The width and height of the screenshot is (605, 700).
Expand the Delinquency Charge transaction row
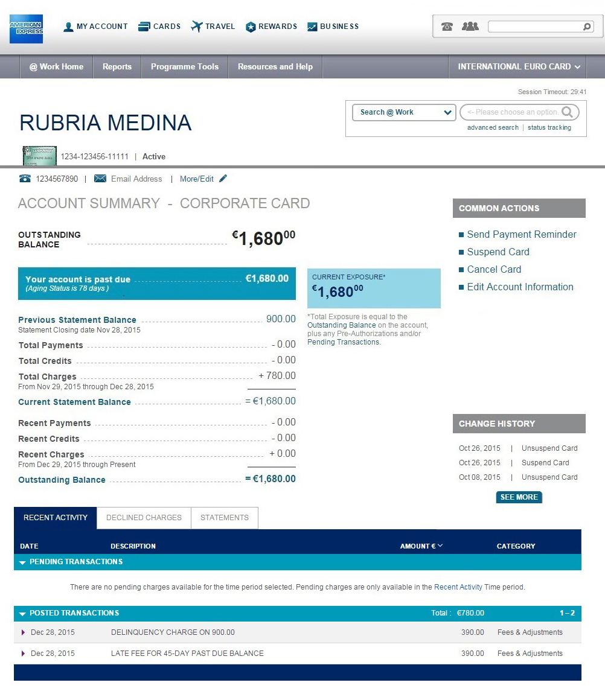pos(24,632)
